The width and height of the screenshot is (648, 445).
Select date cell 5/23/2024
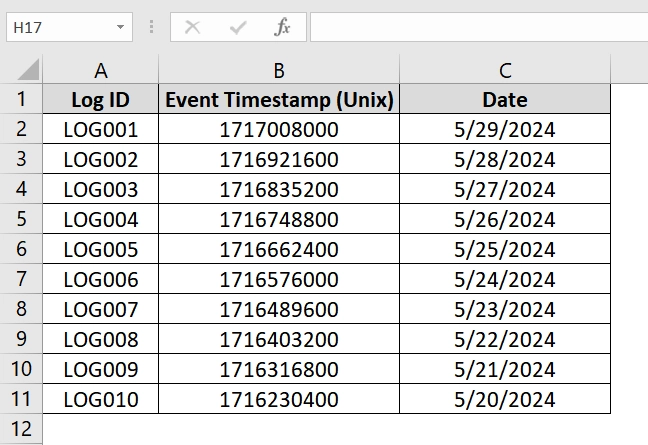pos(505,309)
